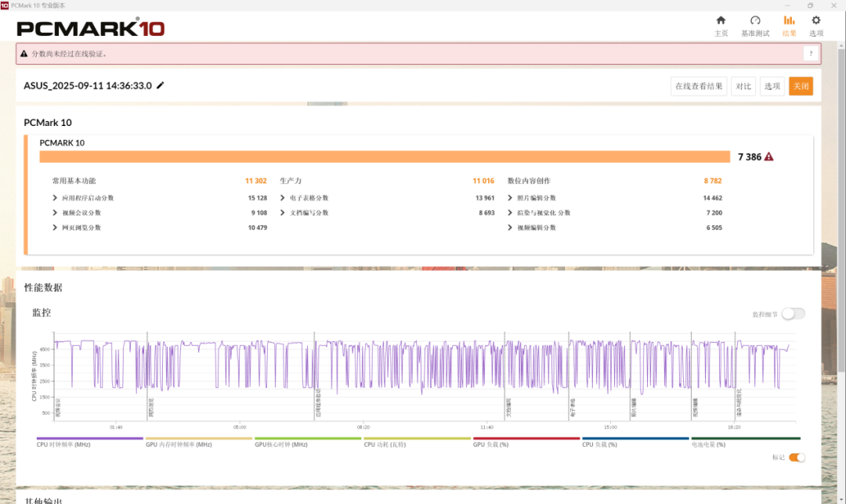Click the 生产力 score 11 016

(x=483, y=181)
